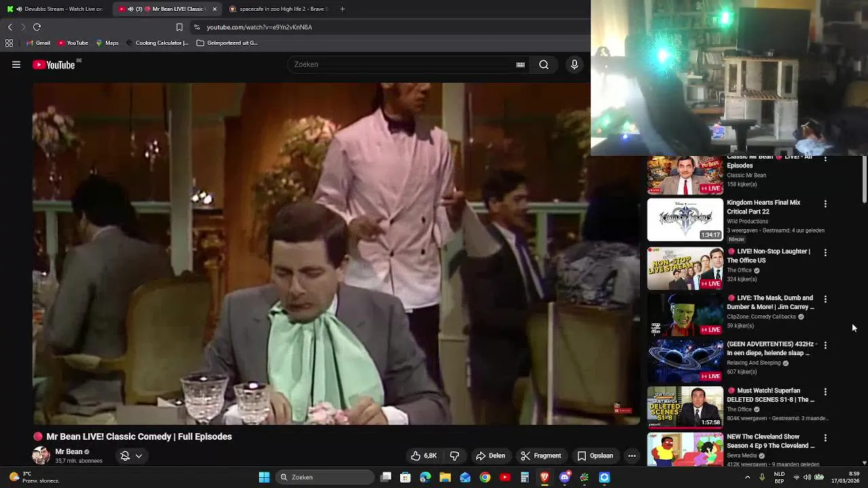Open options menu for Superfan Deleted Scenes video
The width and height of the screenshot is (868, 488).
(825, 392)
